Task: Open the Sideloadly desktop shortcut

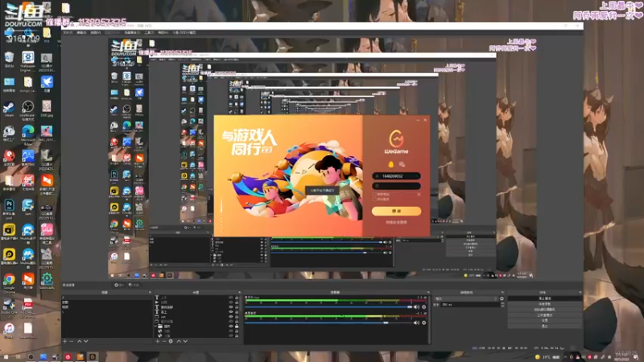Action: (47, 282)
